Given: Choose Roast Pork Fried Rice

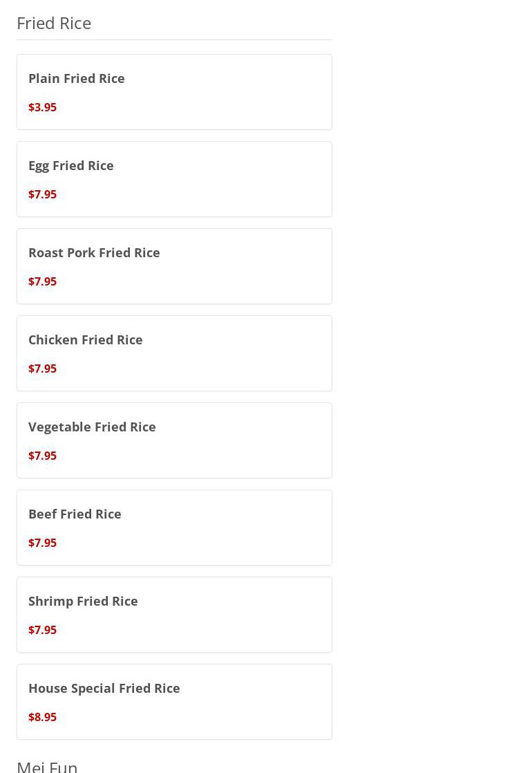Looking at the screenshot, I should (94, 252).
